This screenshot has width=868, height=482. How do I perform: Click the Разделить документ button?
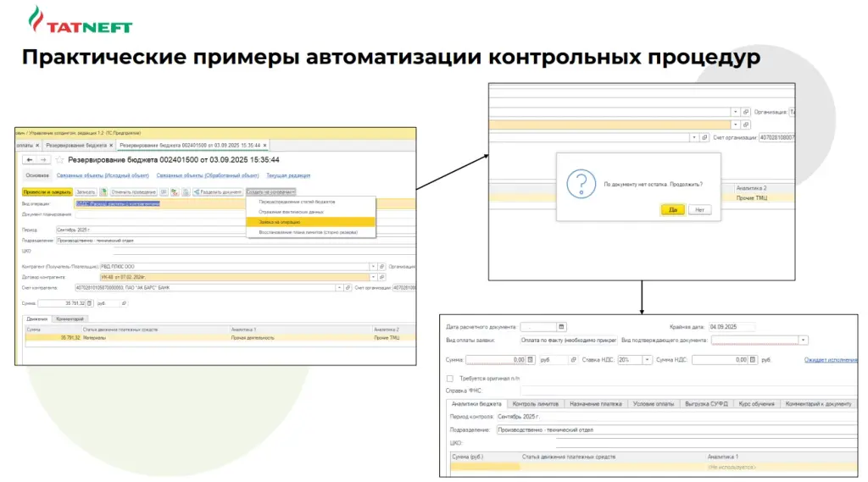coord(218,192)
